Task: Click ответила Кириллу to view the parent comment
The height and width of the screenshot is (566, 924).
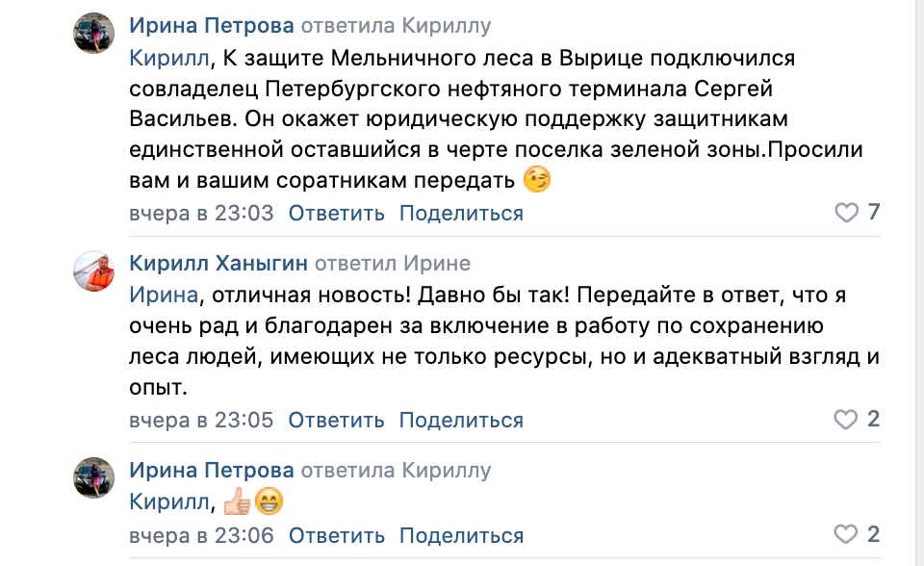Action: click(x=398, y=24)
